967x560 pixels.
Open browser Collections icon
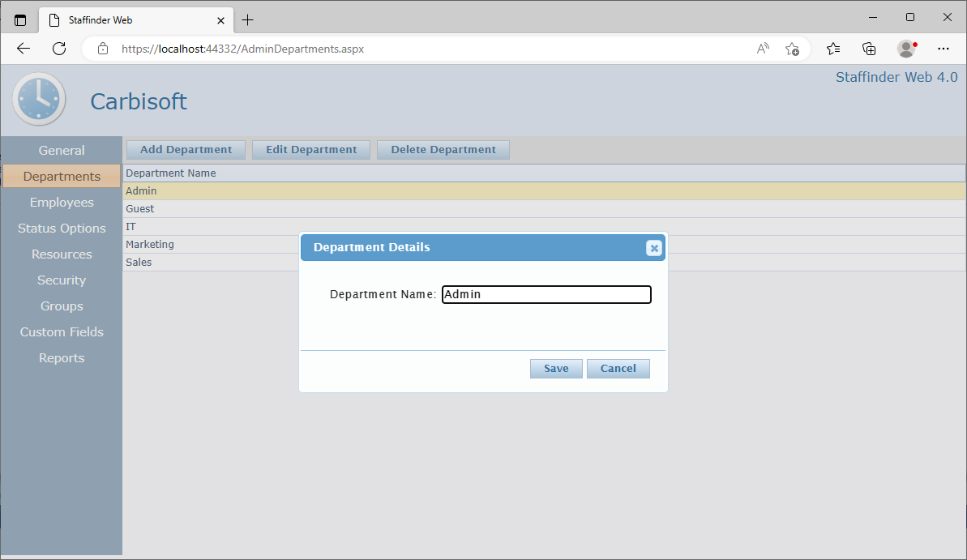869,49
